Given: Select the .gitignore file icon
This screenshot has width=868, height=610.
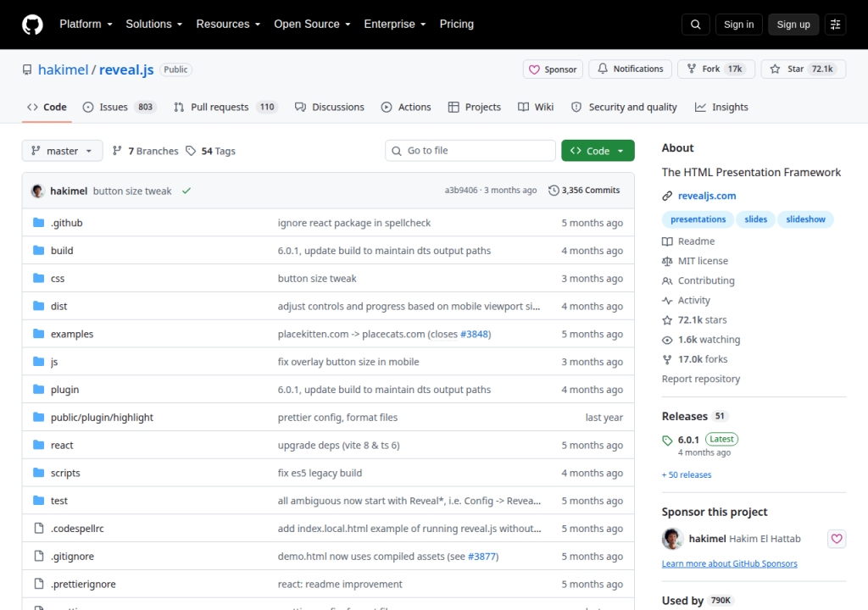Looking at the screenshot, I should point(38,556).
